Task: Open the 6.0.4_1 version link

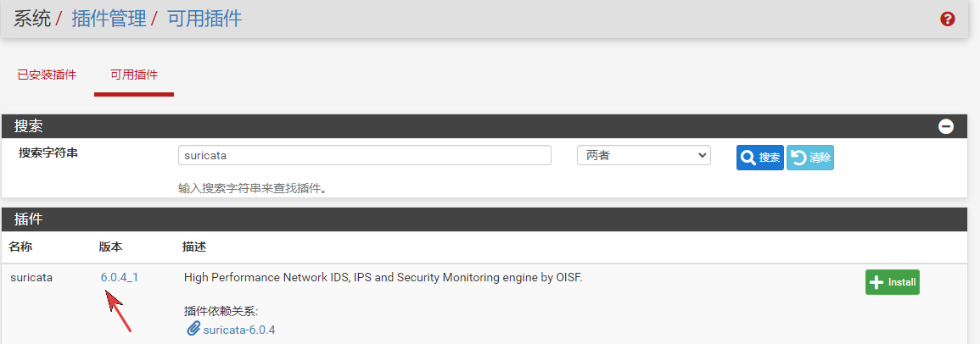Action: [x=120, y=277]
